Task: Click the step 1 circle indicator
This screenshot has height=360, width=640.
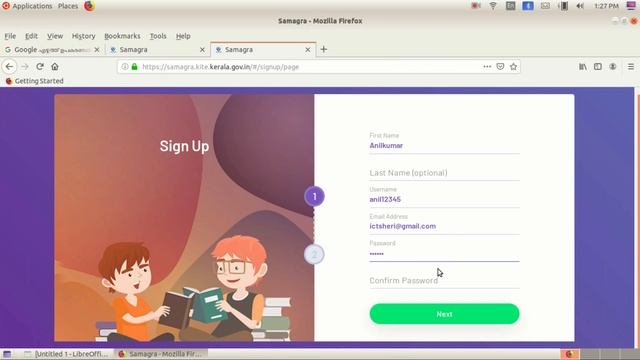Action: [x=314, y=196]
